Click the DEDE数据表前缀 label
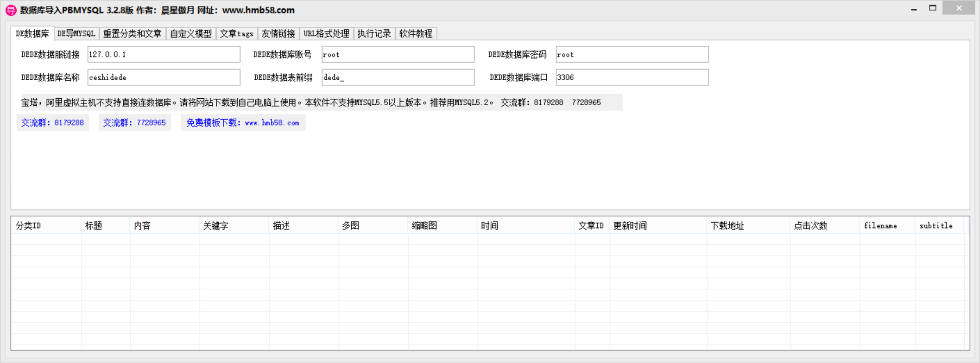 tap(283, 77)
